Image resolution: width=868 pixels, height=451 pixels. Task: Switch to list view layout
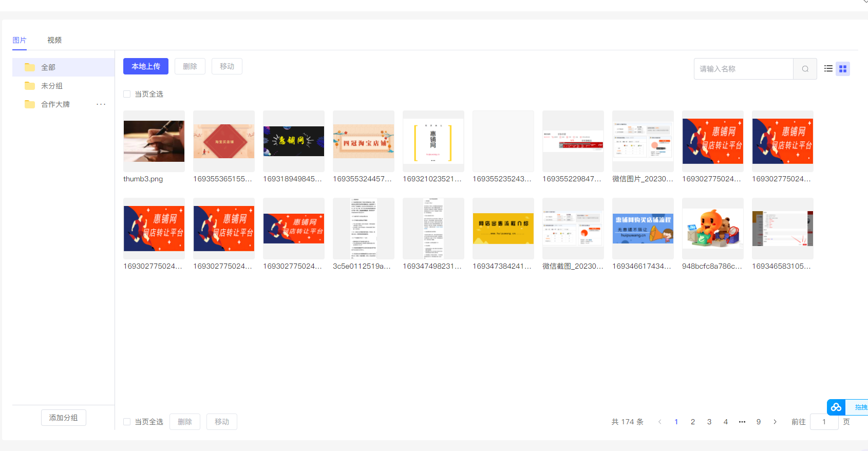click(x=828, y=69)
